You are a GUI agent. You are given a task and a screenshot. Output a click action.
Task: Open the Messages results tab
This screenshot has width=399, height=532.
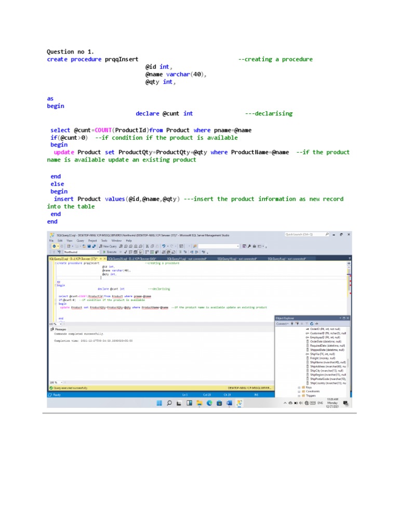point(58,329)
